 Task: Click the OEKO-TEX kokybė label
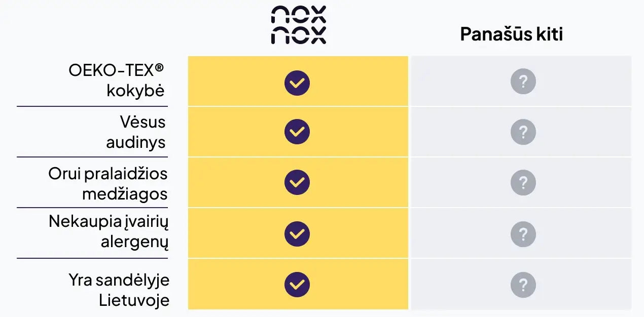pyautogui.click(x=118, y=81)
